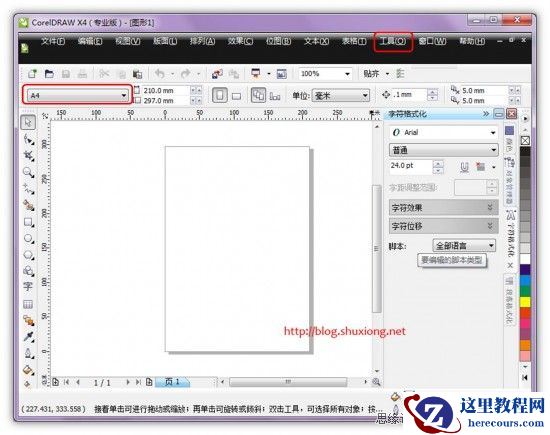Select the Fill bucket tool

[x=28, y=370]
